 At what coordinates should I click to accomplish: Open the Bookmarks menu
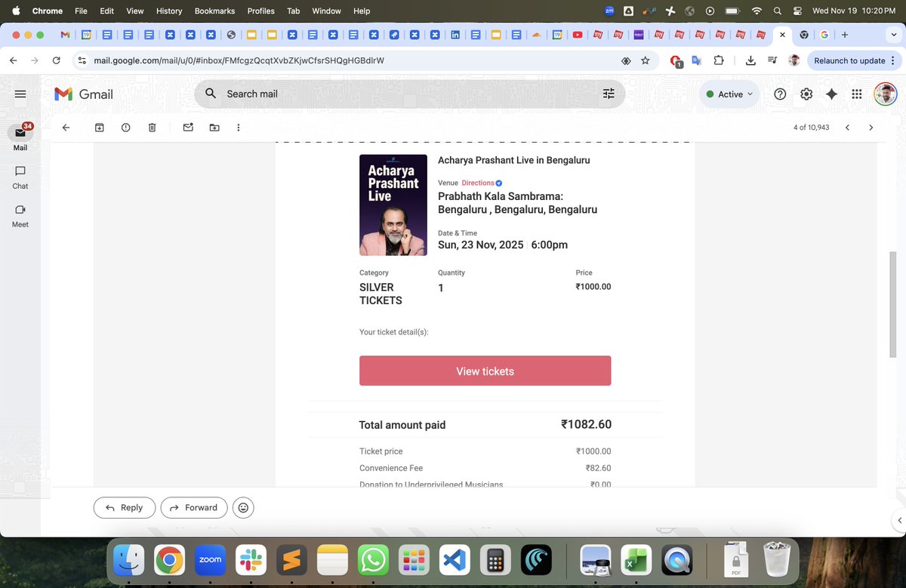click(214, 11)
